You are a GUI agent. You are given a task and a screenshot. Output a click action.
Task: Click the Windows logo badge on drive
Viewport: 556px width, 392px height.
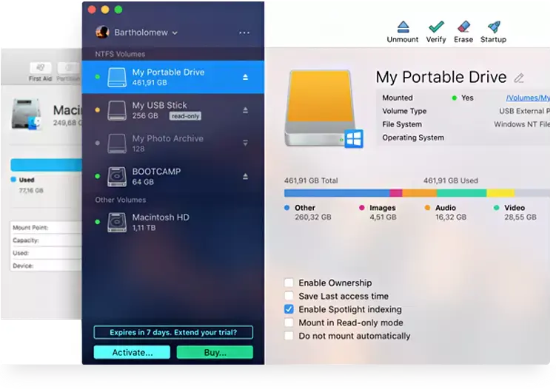354,138
